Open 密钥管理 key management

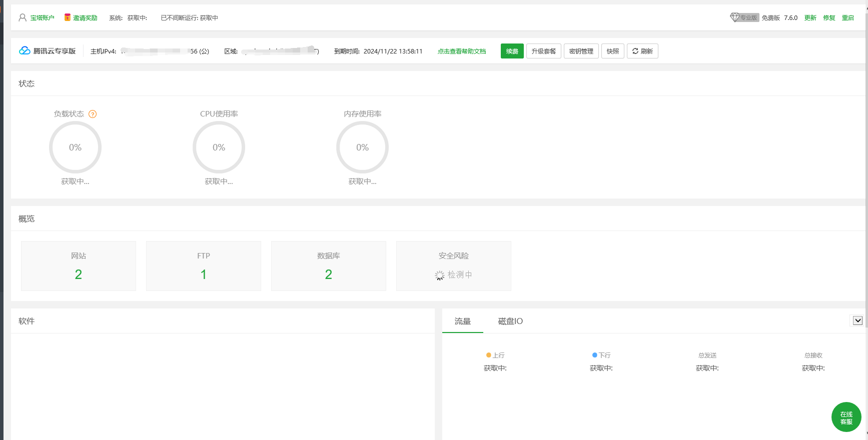click(x=581, y=51)
